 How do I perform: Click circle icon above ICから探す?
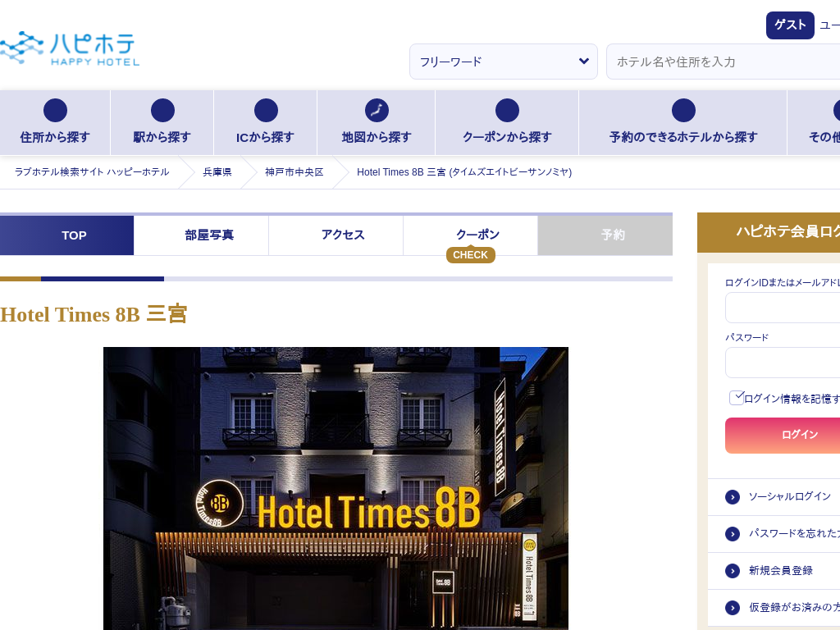tap(266, 111)
